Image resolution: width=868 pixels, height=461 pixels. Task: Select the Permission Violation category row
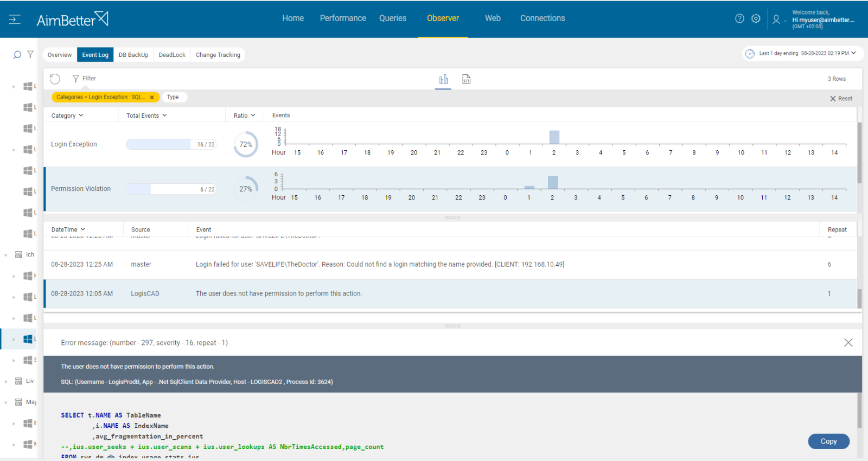coord(450,189)
